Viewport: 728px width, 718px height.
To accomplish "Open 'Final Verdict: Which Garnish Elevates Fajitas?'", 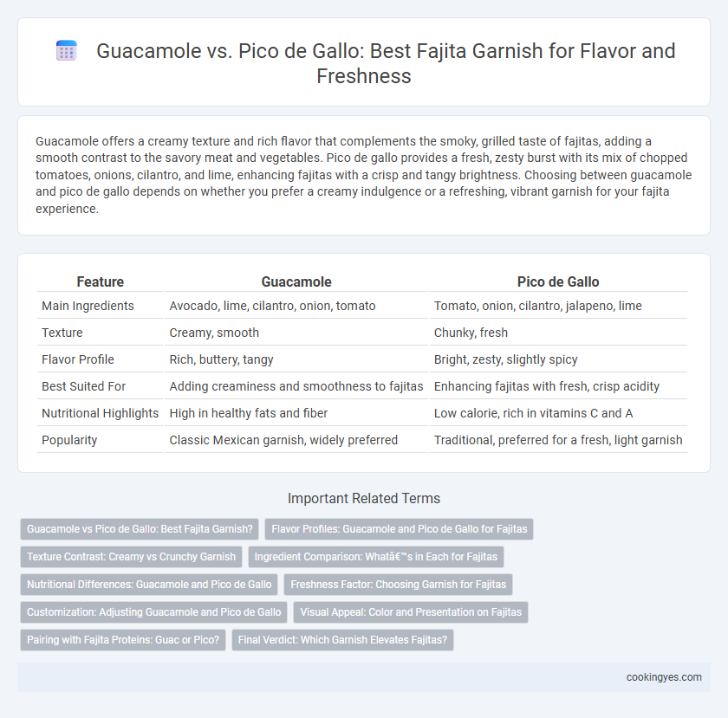I will click(342, 640).
